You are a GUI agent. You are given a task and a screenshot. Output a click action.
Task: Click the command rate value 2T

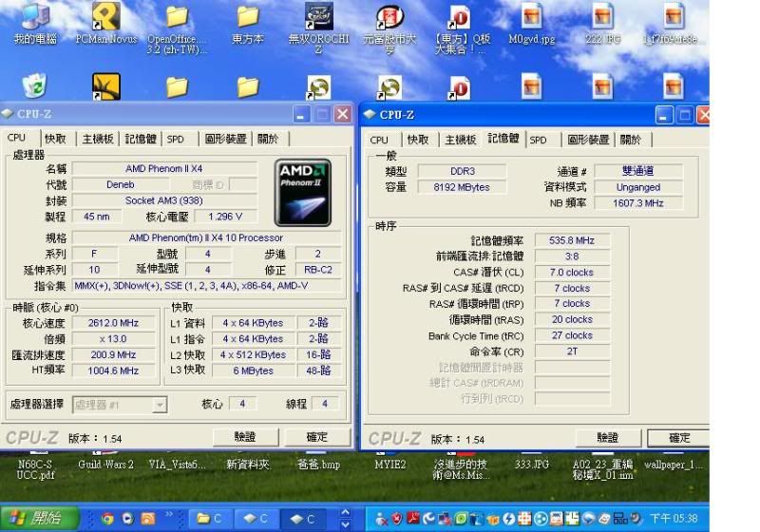click(572, 351)
